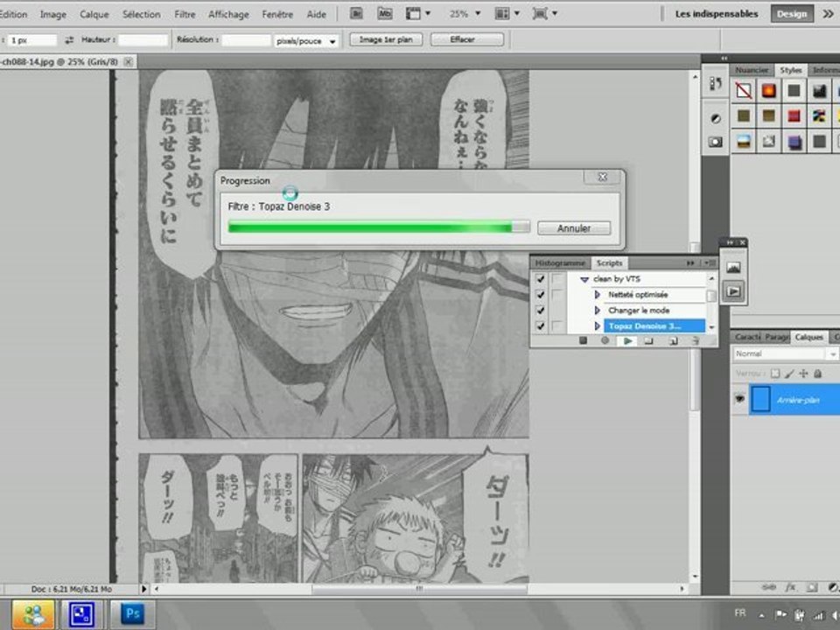Expand the Topaz Denoise 3 action step
The height and width of the screenshot is (630, 840).
point(598,325)
